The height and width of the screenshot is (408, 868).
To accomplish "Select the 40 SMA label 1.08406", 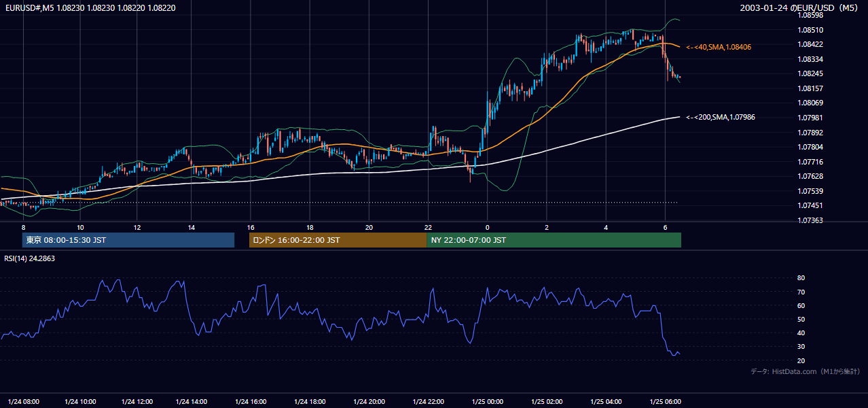I will coord(719,47).
